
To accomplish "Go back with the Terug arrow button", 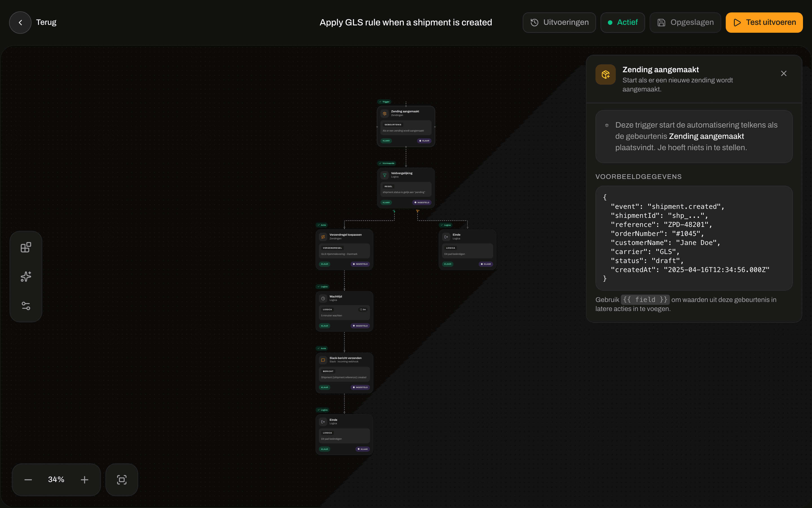I will (x=20, y=23).
